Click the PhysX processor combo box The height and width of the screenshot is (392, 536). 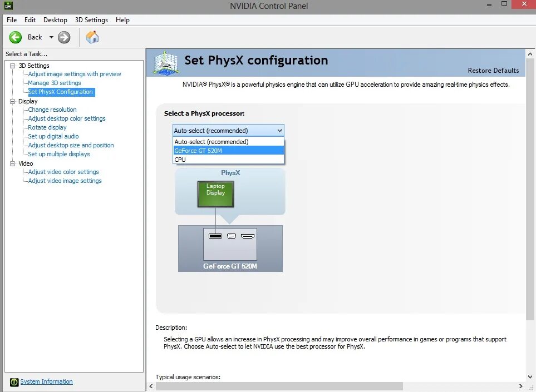228,131
